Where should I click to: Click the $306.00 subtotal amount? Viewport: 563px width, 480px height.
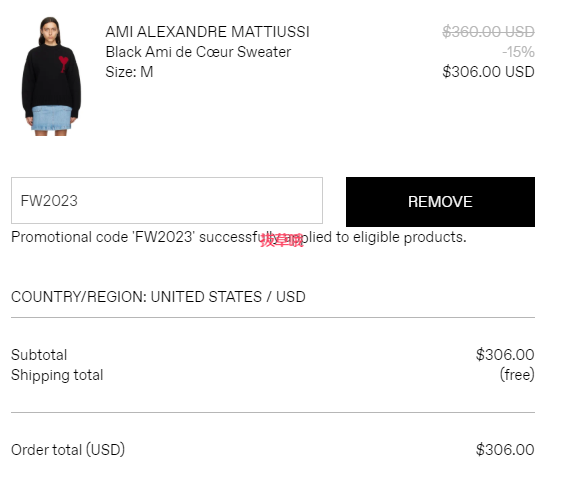click(505, 355)
